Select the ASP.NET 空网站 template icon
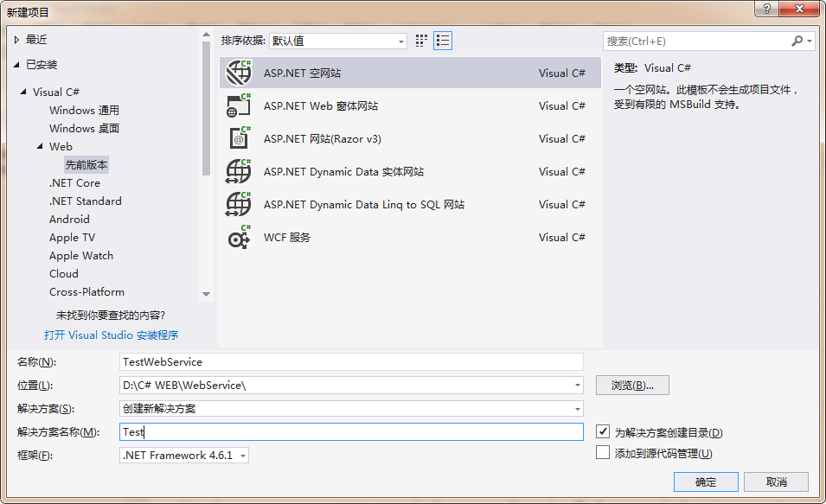The image size is (826, 504). coord(239,73)
